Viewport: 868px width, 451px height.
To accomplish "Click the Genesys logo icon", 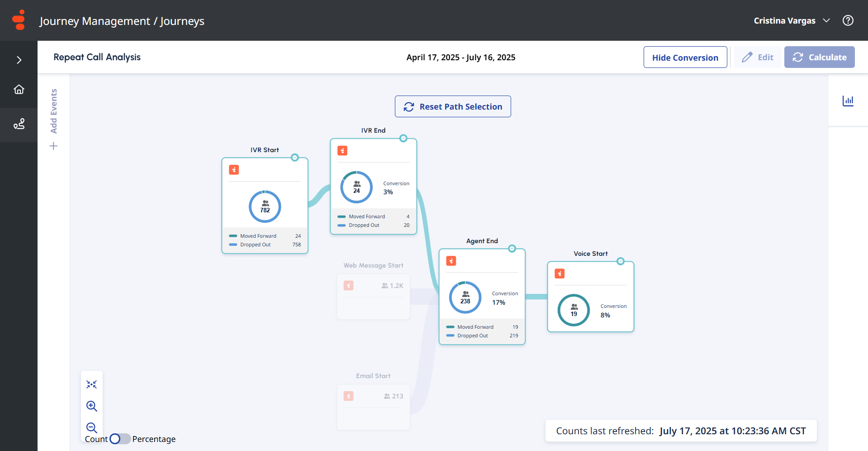I will click(x=19, y=20).
